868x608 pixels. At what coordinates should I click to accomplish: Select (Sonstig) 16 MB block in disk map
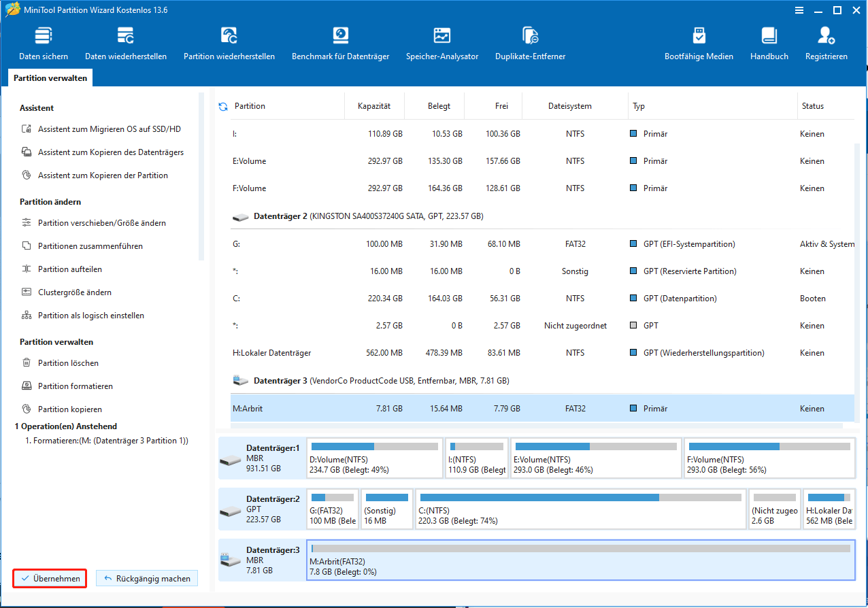pos(387,509)
